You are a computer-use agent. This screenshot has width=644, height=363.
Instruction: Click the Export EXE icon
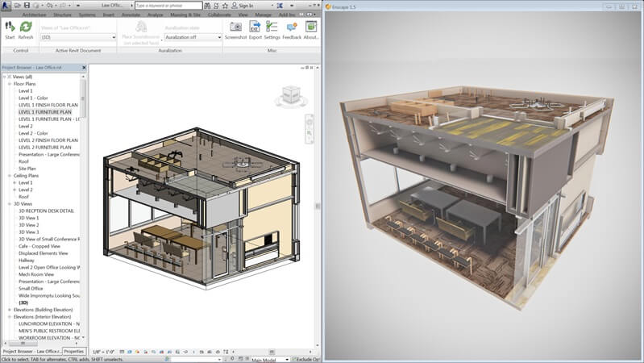255,27
